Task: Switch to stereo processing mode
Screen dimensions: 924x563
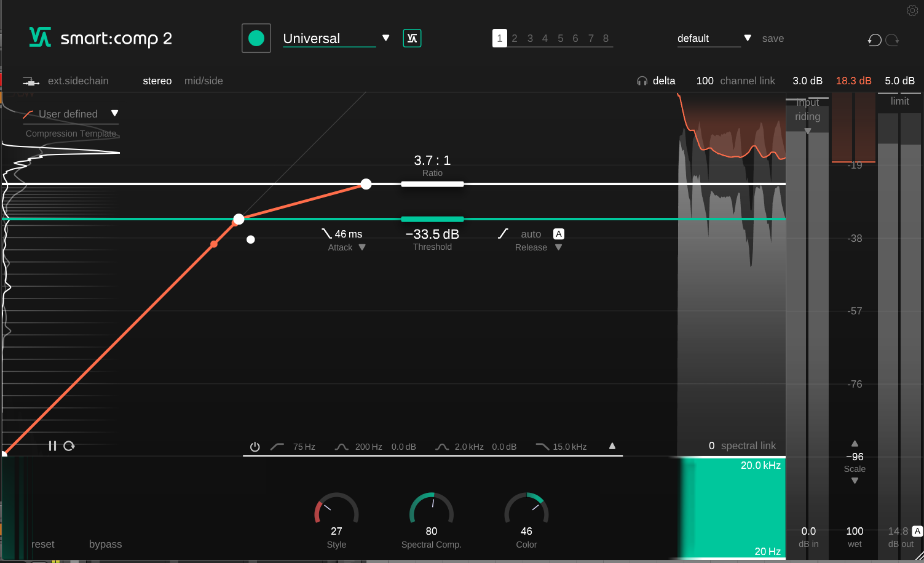Action: click(157, 81)
